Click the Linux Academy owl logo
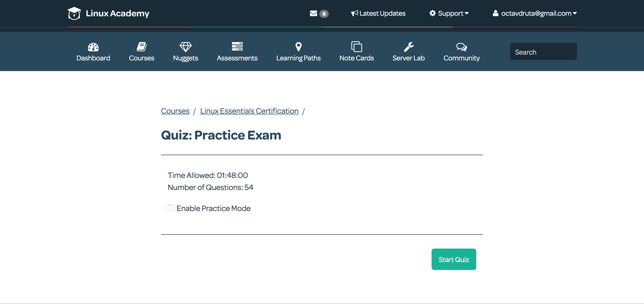The image size is (644, 304). [74, 13]
